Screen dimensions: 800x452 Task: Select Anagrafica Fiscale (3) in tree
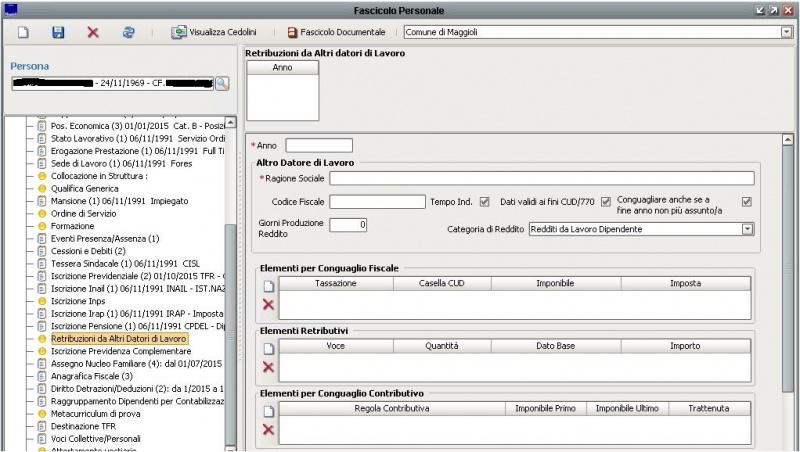pyautogui.click(x=91, y=376)
